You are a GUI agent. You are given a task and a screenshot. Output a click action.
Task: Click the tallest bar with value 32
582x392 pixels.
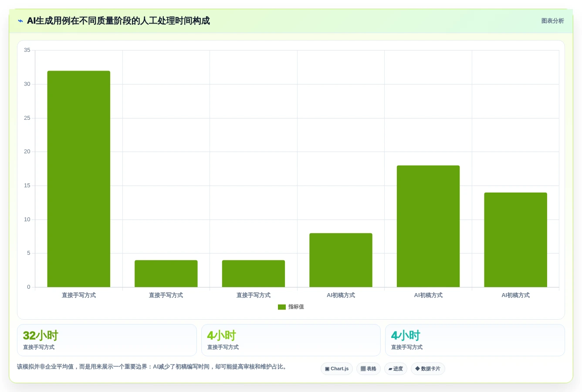coord(79,179)
